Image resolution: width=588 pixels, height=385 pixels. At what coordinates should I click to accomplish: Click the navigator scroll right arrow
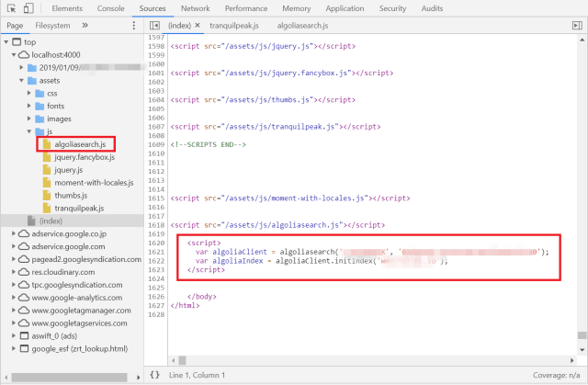[138, 377]
